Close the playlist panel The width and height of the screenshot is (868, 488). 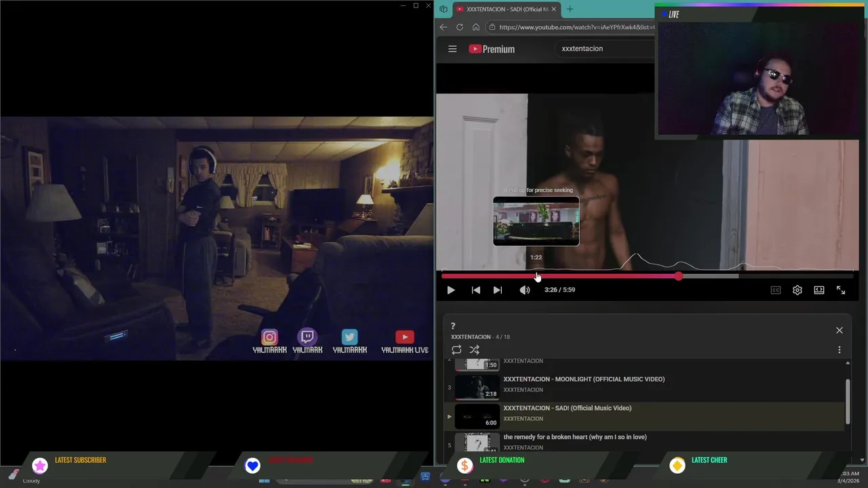click(x=840, y=330)
